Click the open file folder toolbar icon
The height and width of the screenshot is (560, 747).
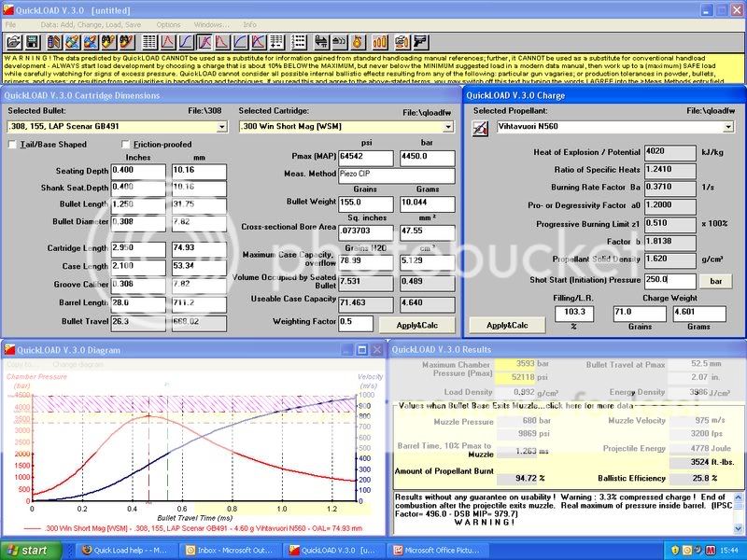pyautogui.click(x=13, y=42)
